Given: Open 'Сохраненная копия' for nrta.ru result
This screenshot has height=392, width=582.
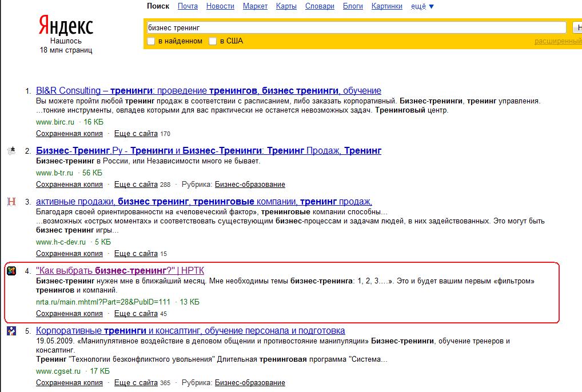Looking at the screenshot, I should 69,314.
